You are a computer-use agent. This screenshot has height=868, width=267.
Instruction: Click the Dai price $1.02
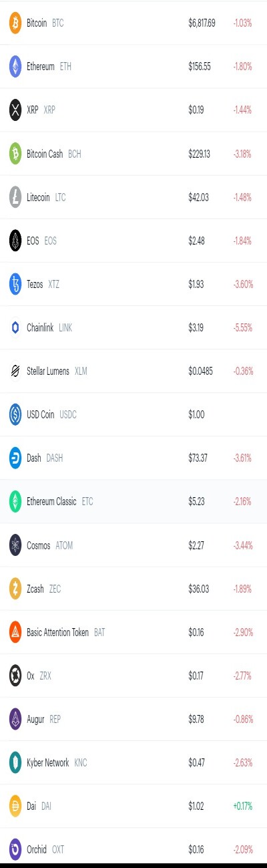click(x=196, y=806)
